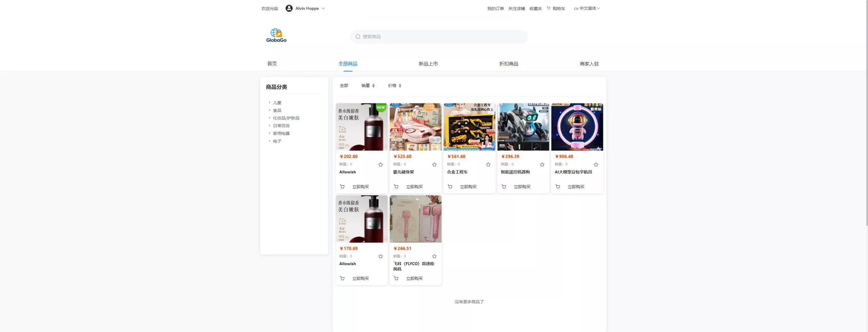Click the user avatar icon

click(x=289, y=8)
